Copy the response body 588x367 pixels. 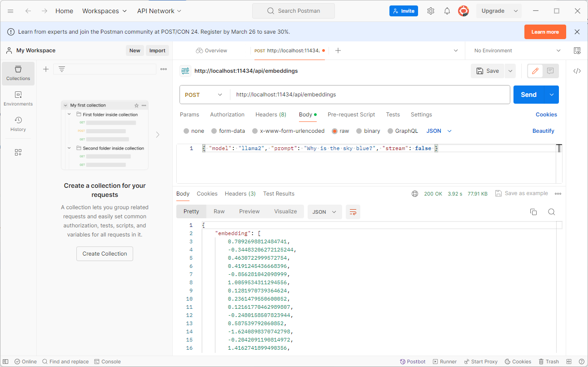click(x=533, y=212)
